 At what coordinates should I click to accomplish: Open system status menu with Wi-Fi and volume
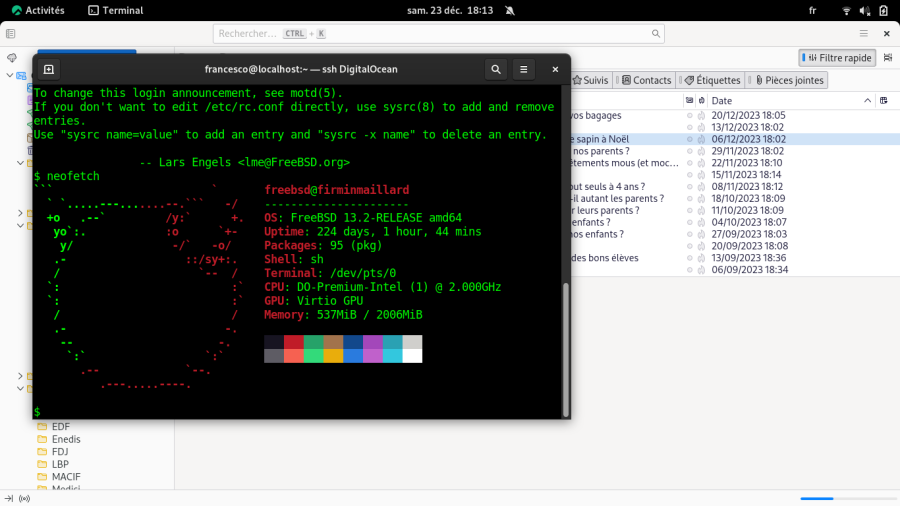tap(866, 10)
